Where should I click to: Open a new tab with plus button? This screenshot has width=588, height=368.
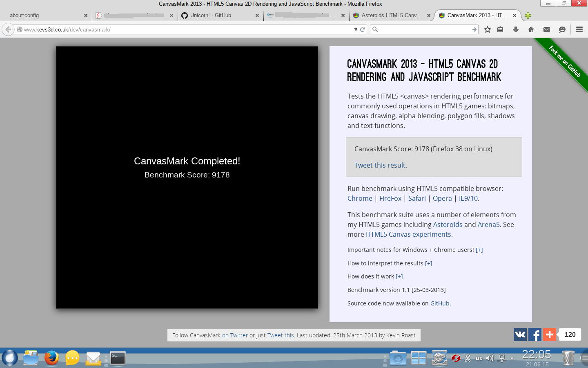528,16
